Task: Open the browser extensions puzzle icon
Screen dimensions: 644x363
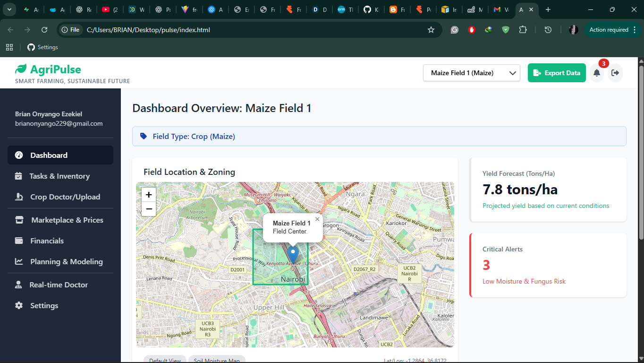Action: 523,30
